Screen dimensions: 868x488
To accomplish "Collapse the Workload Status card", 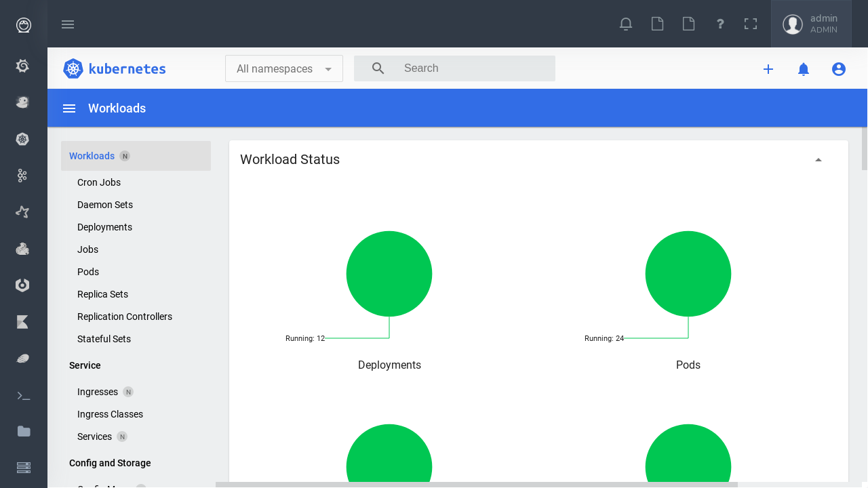I will pyautogui.click(x=818, y=160).
